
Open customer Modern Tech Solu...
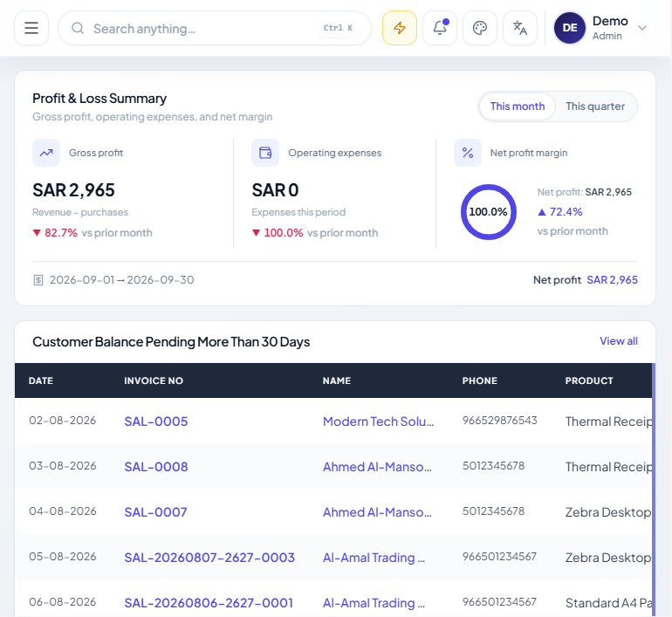tap(379, 422)
